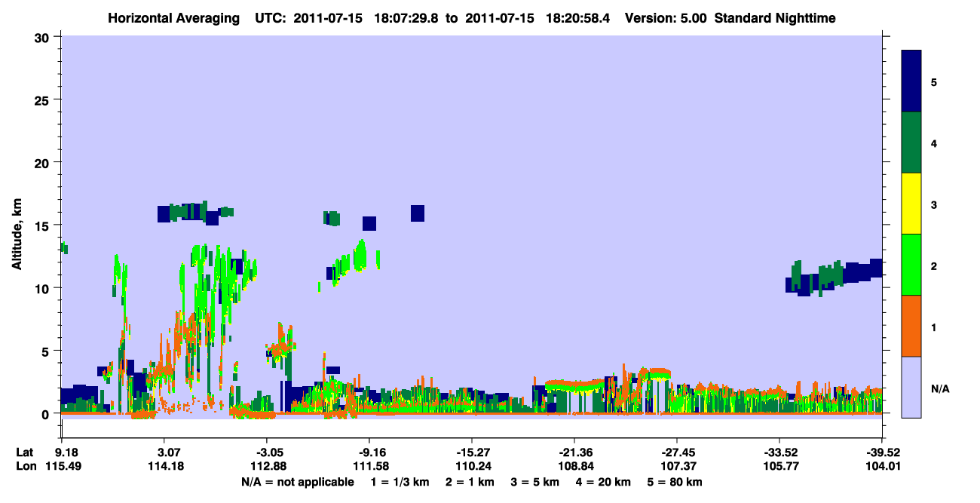Screen dimensions: 980x503
Task: Click the orange color bar segment 1
Action: (911, 326)
